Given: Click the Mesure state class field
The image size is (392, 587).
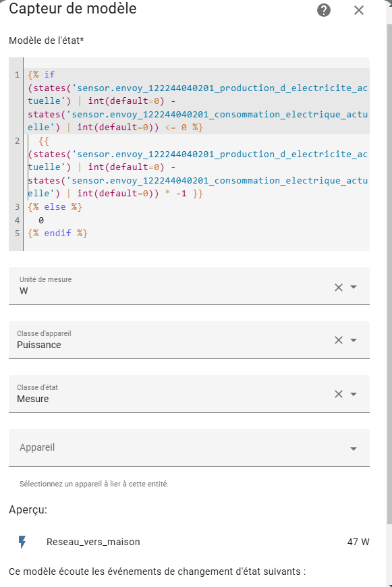Looking at the screenshot, I should tap(176, 394).
